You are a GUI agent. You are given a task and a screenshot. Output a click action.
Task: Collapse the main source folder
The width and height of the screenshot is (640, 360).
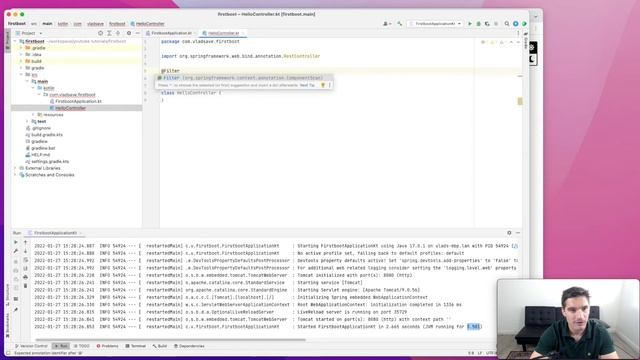pyautogui.click(x=27, y=81)
